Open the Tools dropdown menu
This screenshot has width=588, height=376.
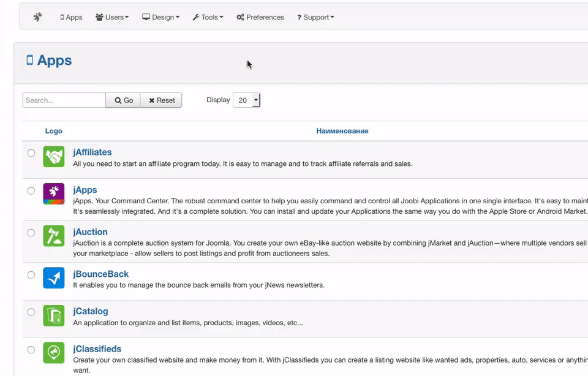tap(208, 17)
